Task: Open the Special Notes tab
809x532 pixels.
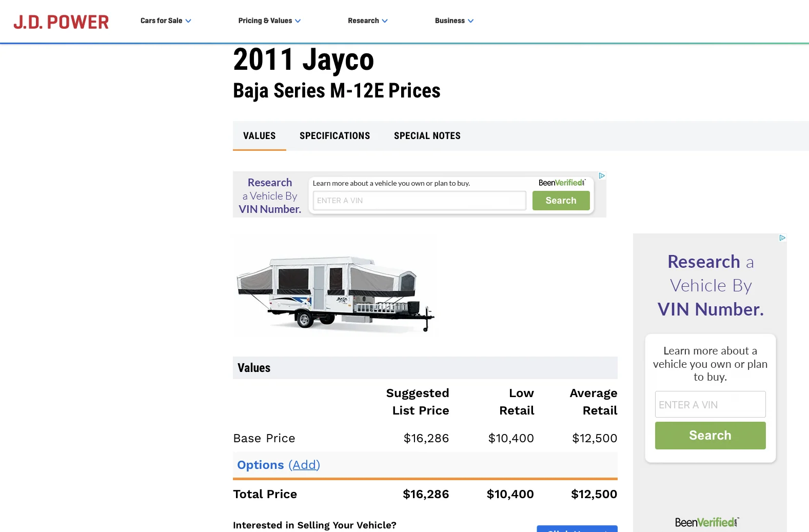Action: point(427,136)
